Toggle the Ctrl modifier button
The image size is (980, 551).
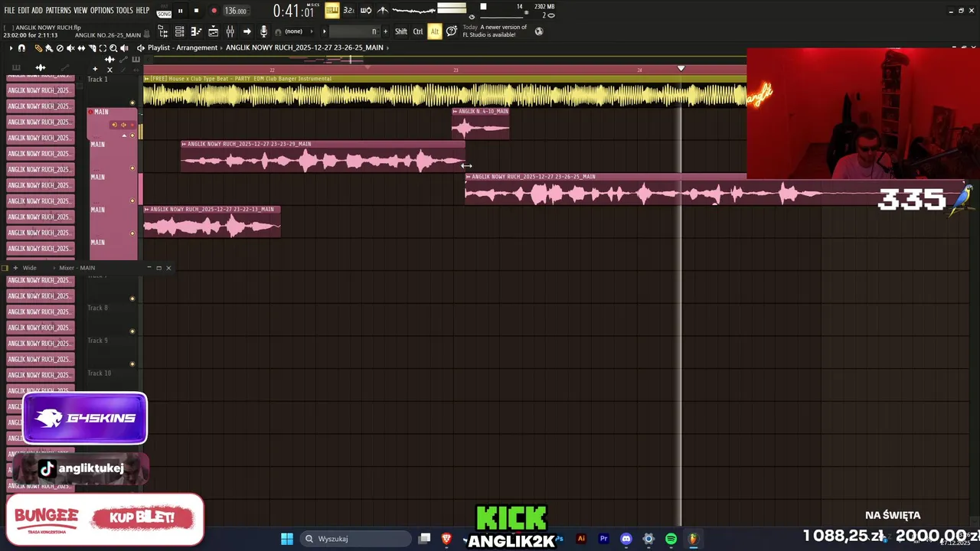(x=418, y=31)
